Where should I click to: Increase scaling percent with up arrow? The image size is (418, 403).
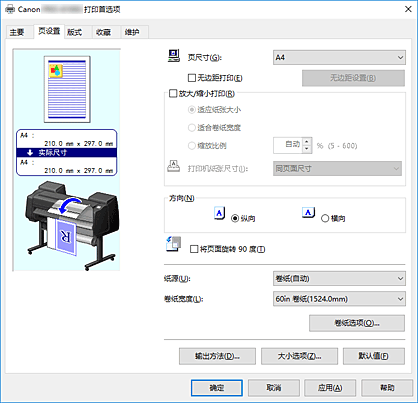point(307,142)
